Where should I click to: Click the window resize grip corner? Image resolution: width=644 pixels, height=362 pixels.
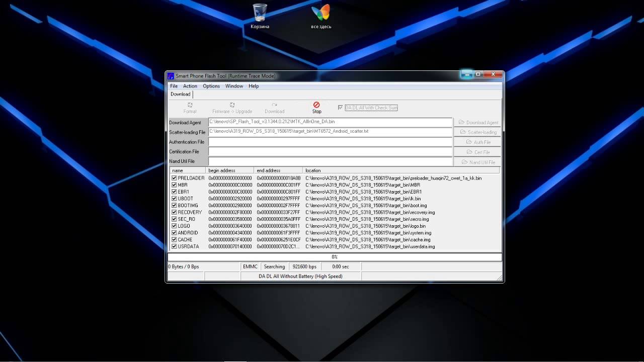tap(499, 278)
